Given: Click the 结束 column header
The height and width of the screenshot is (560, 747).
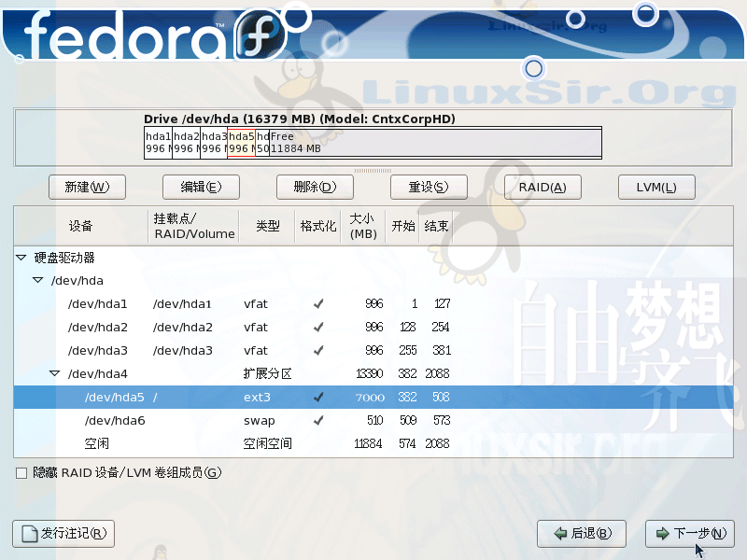Looking at the screenshot, I should tap(436, 226).
